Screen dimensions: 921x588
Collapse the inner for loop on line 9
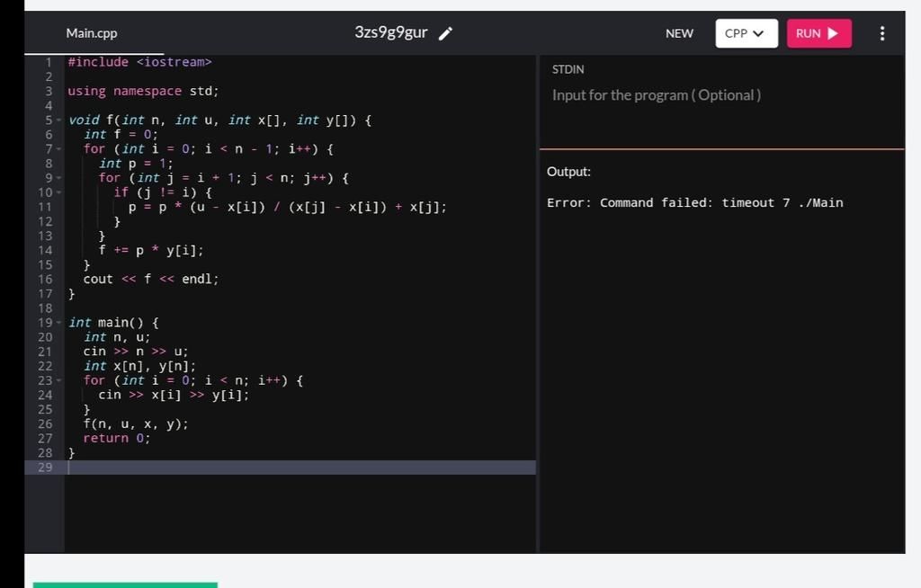(x=57, y=177)
